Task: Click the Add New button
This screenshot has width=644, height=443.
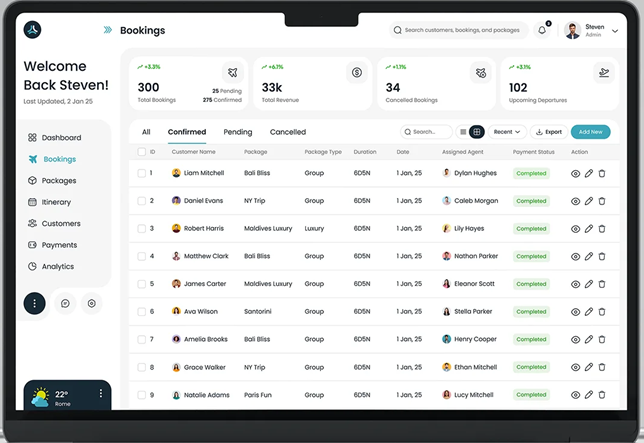Action: click(x=591, y=132)
